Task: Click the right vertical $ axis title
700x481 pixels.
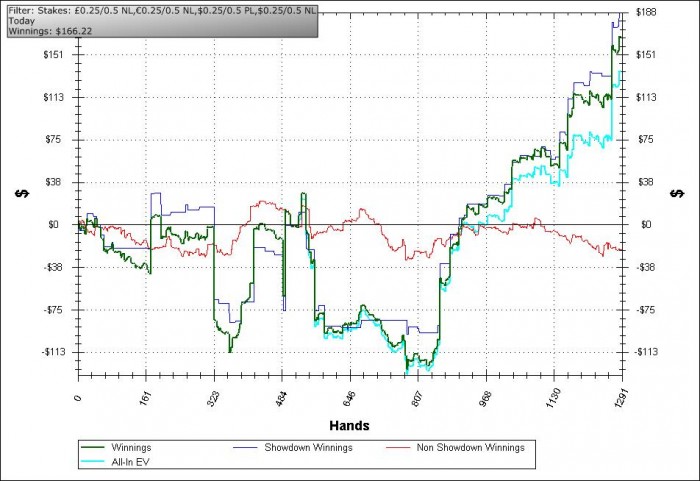Action: 677,193
